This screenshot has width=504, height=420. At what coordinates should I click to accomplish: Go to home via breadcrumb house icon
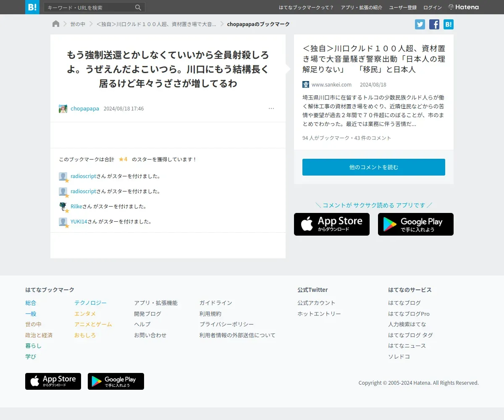pos(56,24)
